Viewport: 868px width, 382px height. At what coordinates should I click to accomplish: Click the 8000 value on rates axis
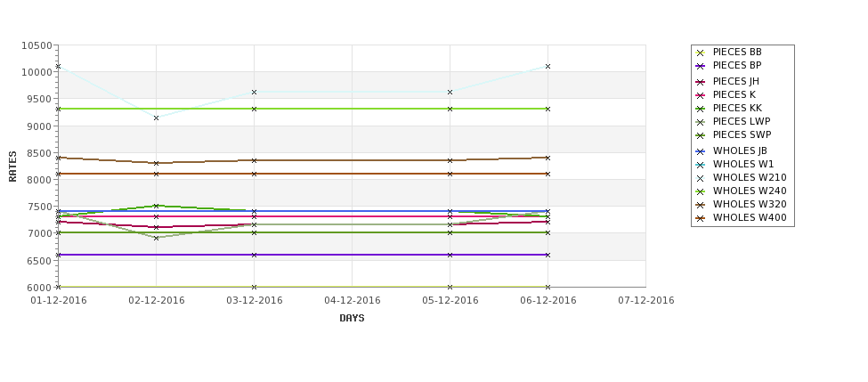point(39,180)
